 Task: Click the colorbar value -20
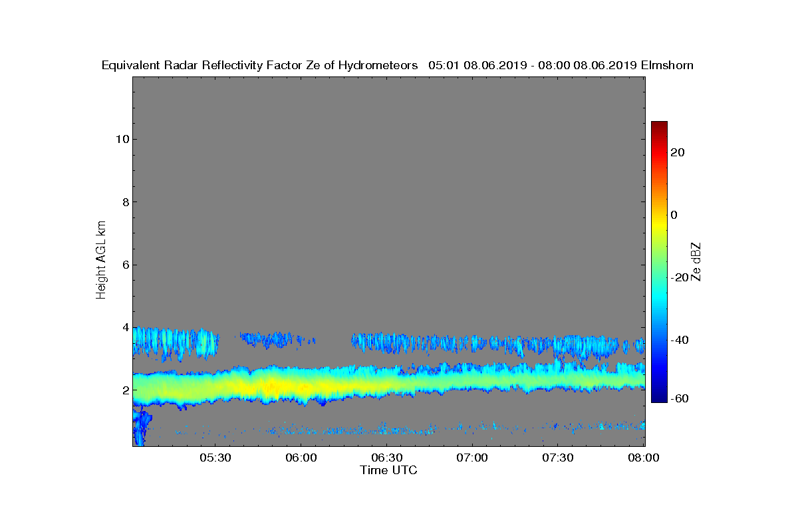click(x=680, y=277)
